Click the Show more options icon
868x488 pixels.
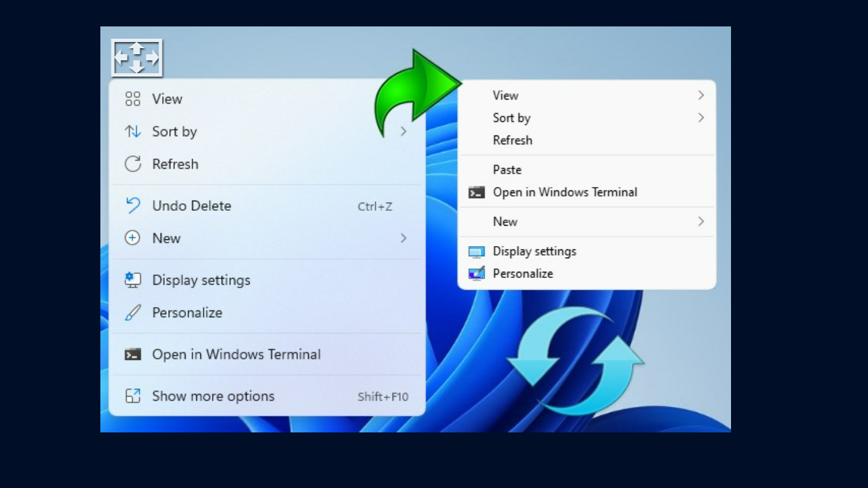click(x=133, y=396)
